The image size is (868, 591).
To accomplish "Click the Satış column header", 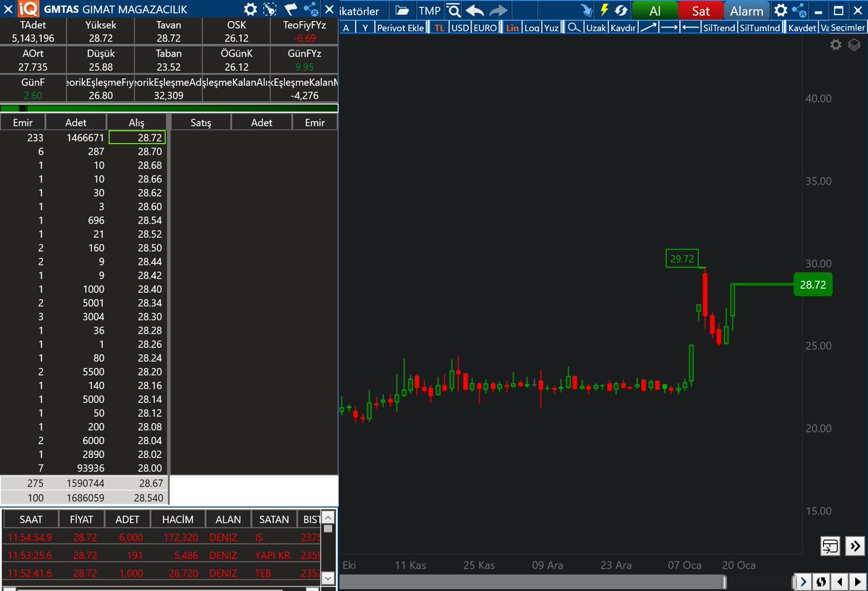I will (x=200, y=122).
